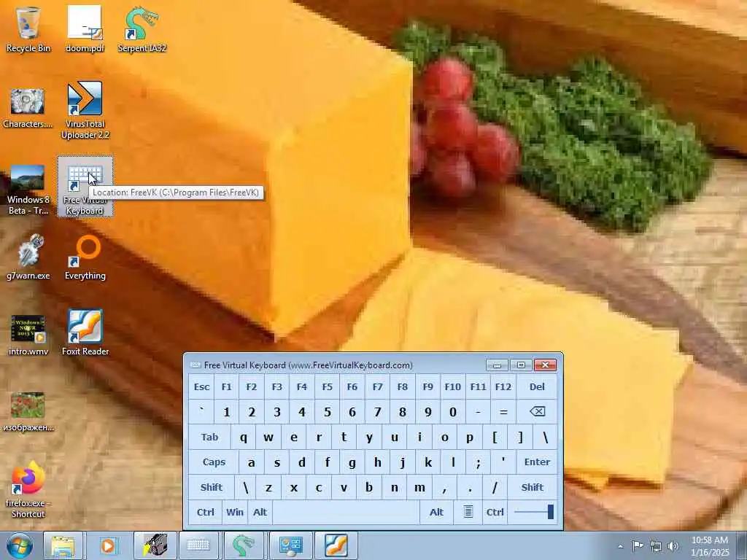This screenshot has width=747, height=560.
Task: Open Windows Media Player taskbar icon
Action: 108,545
